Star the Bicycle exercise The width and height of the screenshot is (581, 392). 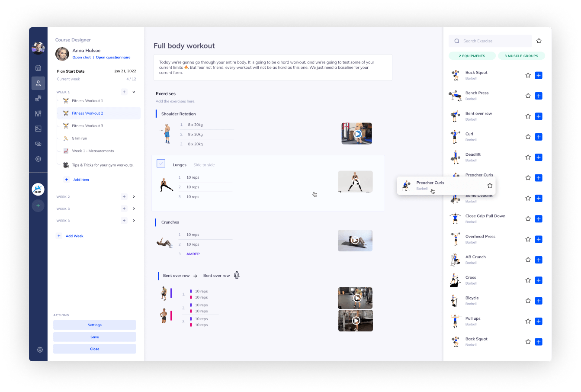[x=528, y=301]
